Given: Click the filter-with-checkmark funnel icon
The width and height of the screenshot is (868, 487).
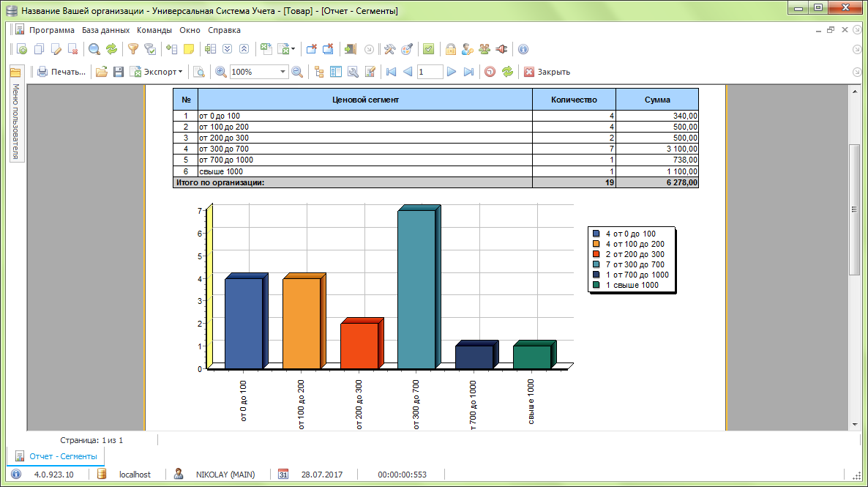Looking at the screenshot, I should [150, 49].
